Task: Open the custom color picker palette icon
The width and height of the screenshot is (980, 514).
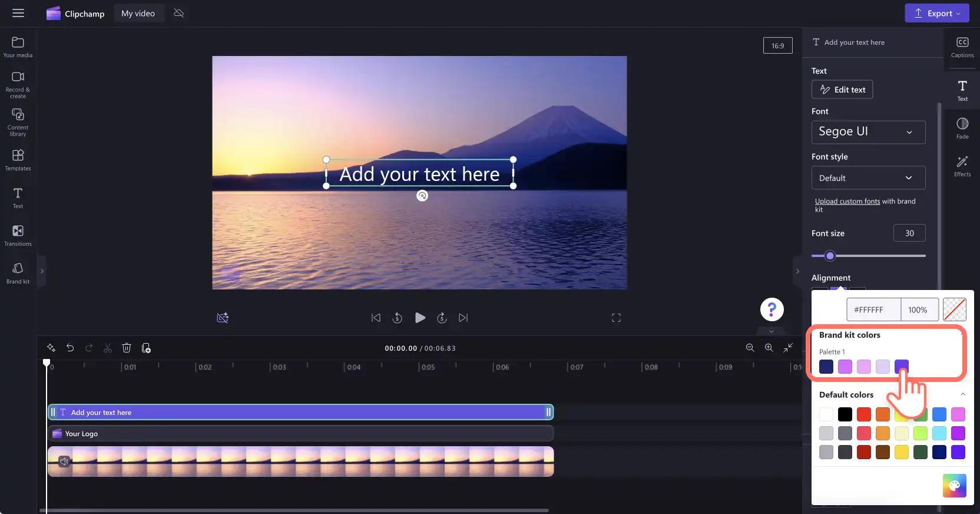Action: pos(954,486)
